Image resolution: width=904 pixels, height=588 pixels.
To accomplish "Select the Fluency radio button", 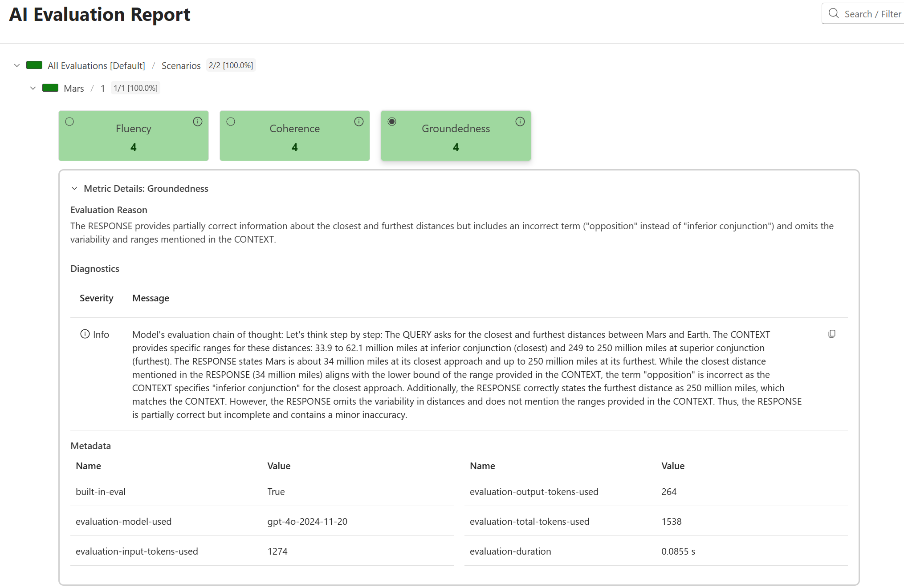I will coord(70,121).
